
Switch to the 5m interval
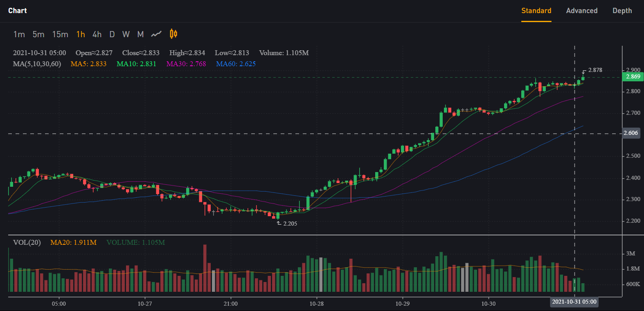coord(38,34)
